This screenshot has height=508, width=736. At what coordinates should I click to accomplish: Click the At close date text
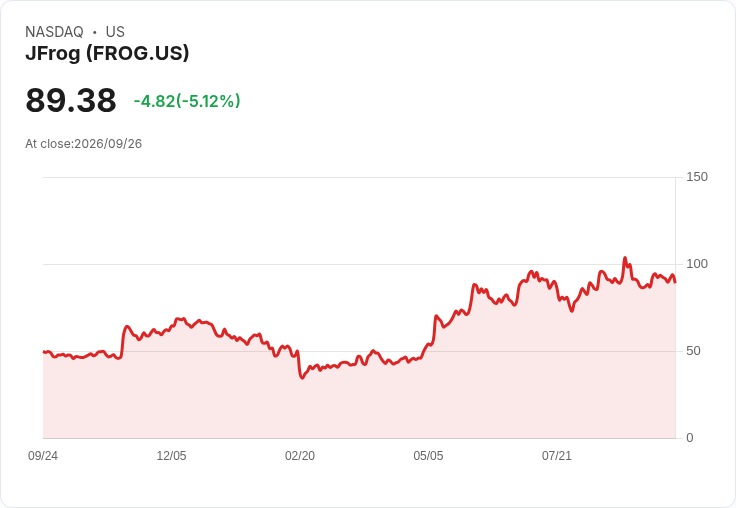pyautogui.click(x=84, y=144)
